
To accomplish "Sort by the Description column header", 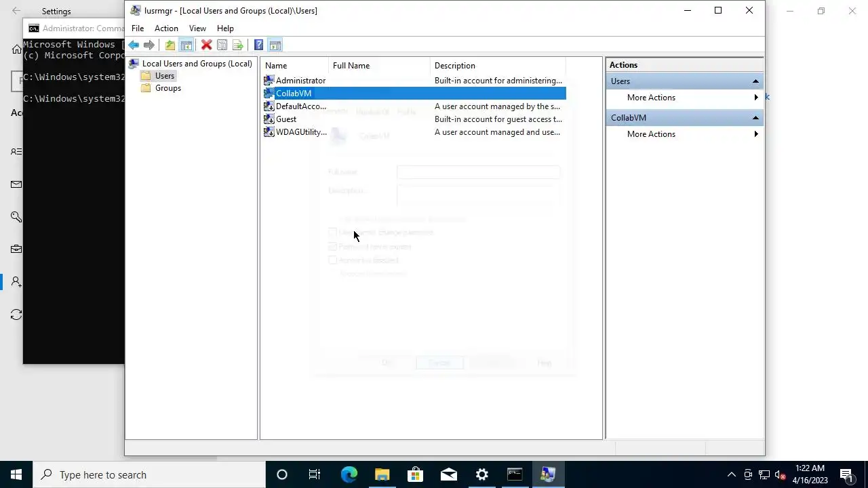I will coord(498,66).
